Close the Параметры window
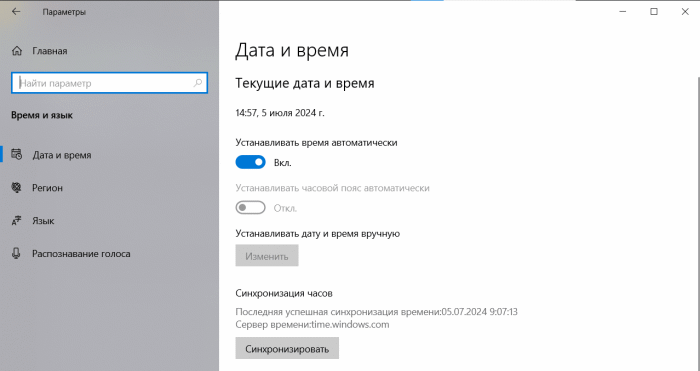Screen dimensions: 700x371 [x=685, y=12]
